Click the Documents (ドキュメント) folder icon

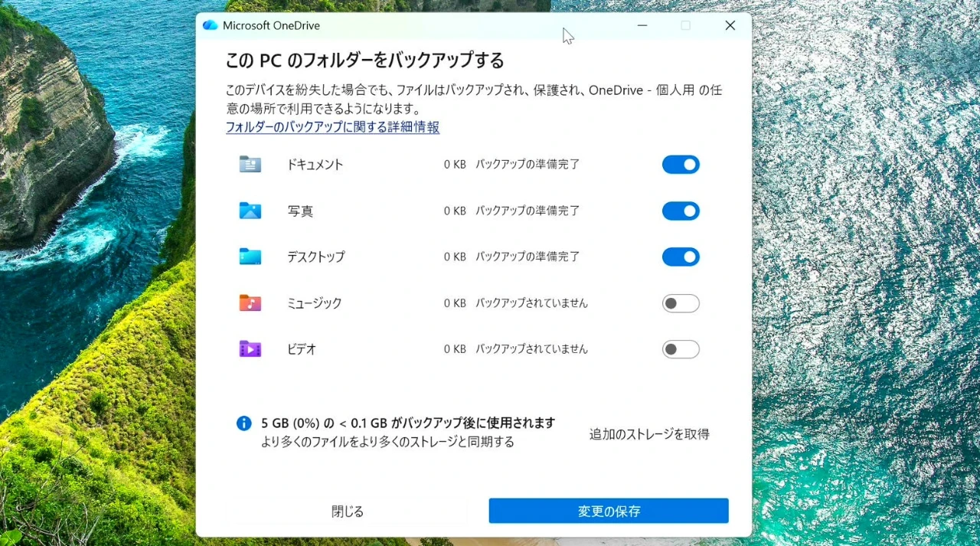(x=250, y=165)
